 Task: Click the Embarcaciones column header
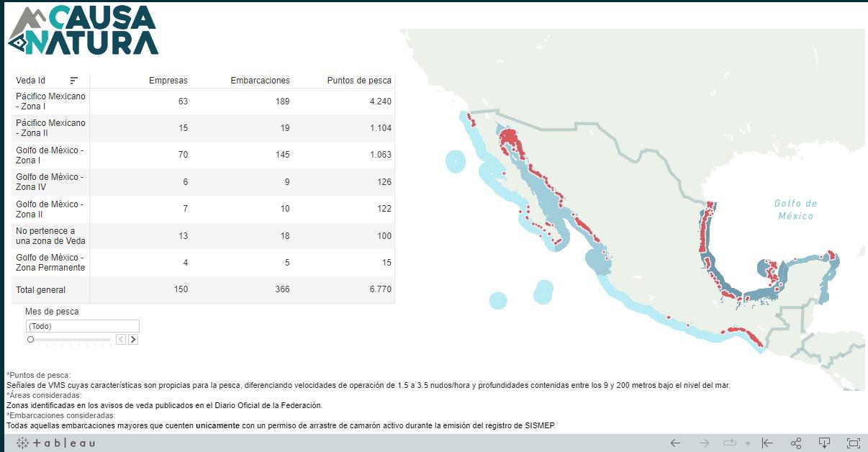pyautogui.click(x=260, y=81)
